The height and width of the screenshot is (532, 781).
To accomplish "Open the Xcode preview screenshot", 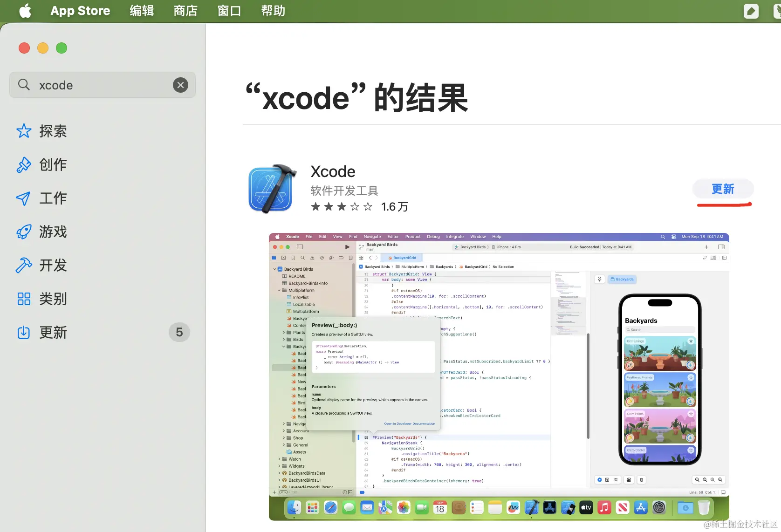I will point(499,376).
